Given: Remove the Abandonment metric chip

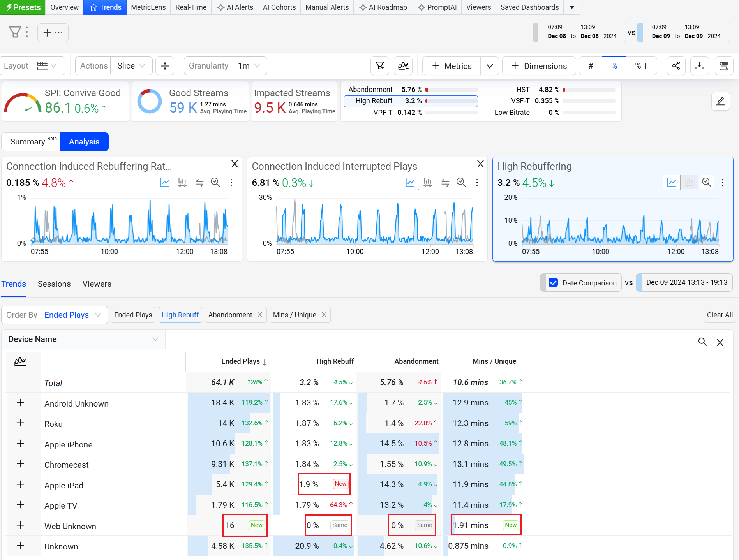Looking at the screenshot, I should point(260,315).
